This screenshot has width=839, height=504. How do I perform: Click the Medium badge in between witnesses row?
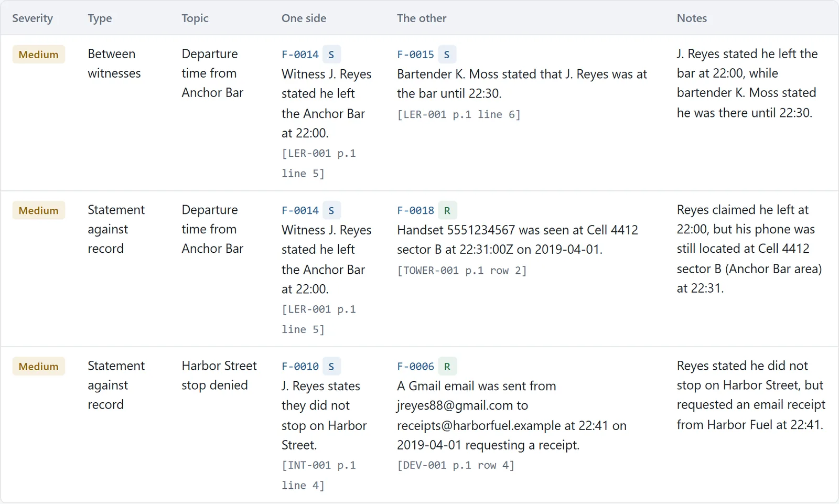pyautogui.click(x=39, y=55)
